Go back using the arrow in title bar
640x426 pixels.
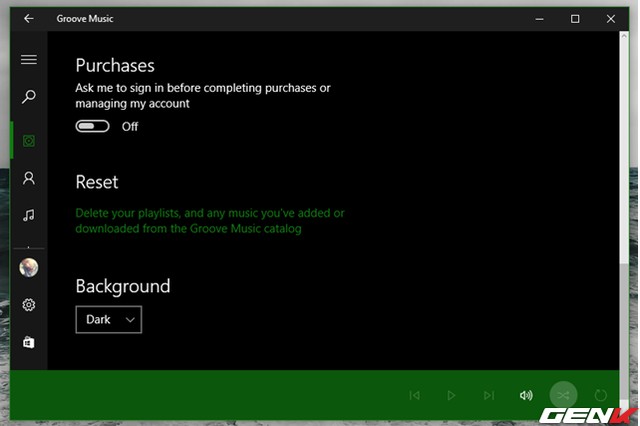tap(29, 18)
